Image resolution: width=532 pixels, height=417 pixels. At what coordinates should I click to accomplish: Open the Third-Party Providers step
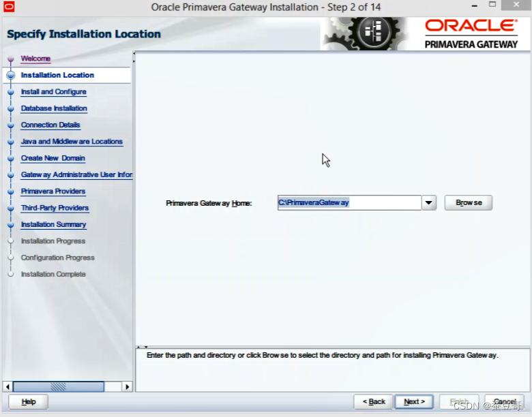point(55,208)
